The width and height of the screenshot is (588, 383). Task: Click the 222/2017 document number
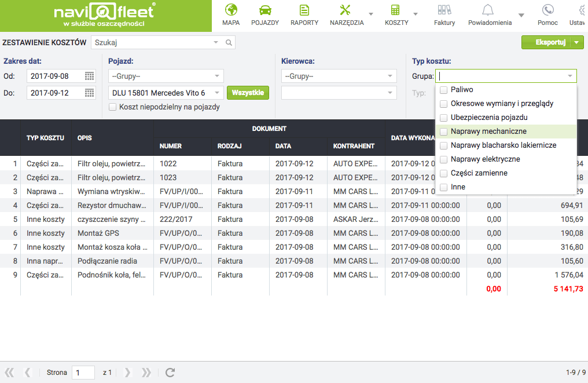[176, 219]
